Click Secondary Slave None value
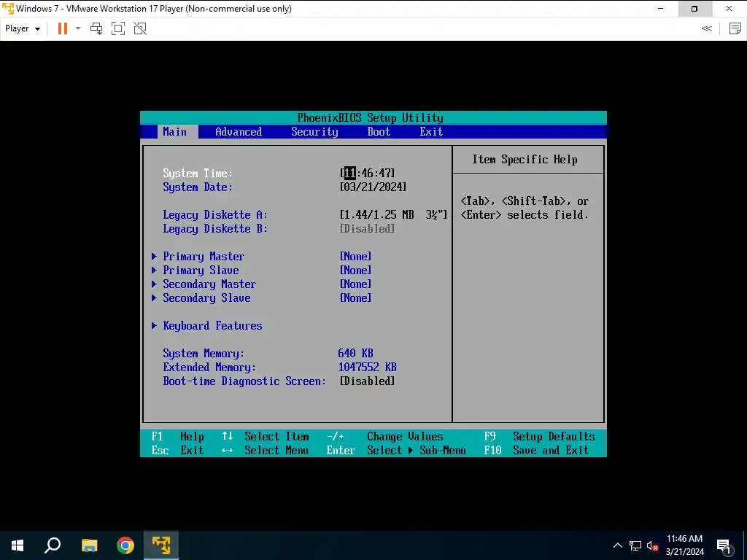 coord(355,297)
